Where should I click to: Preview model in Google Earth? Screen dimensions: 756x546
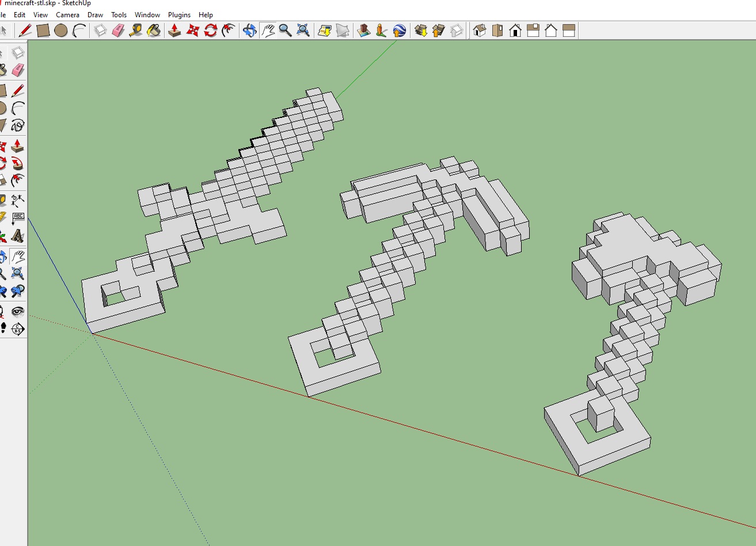pyautogui.click(x=400, y=30)
